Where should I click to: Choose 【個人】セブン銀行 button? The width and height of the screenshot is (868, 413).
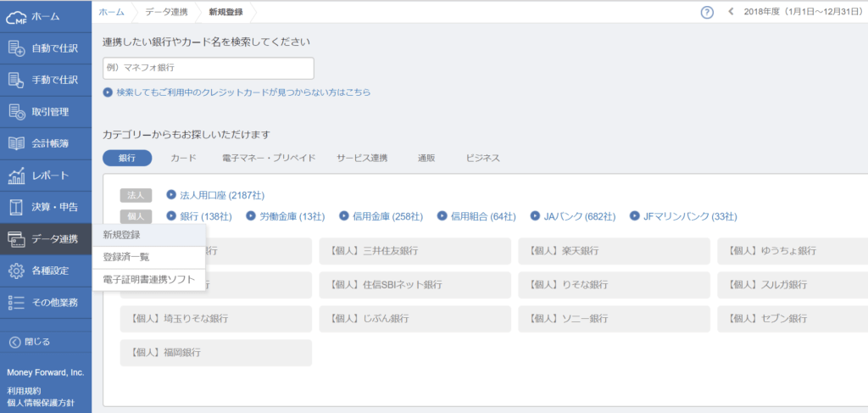tap(793, 319)
